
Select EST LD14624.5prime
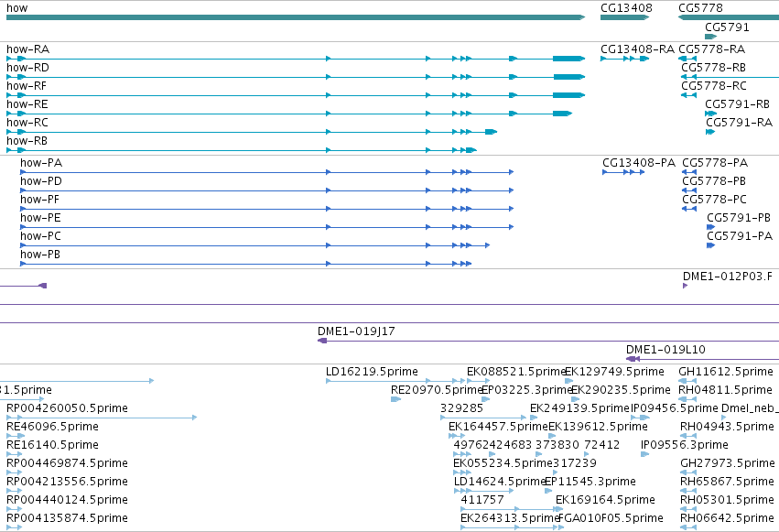pyautogui.click(x=500, y=482)
